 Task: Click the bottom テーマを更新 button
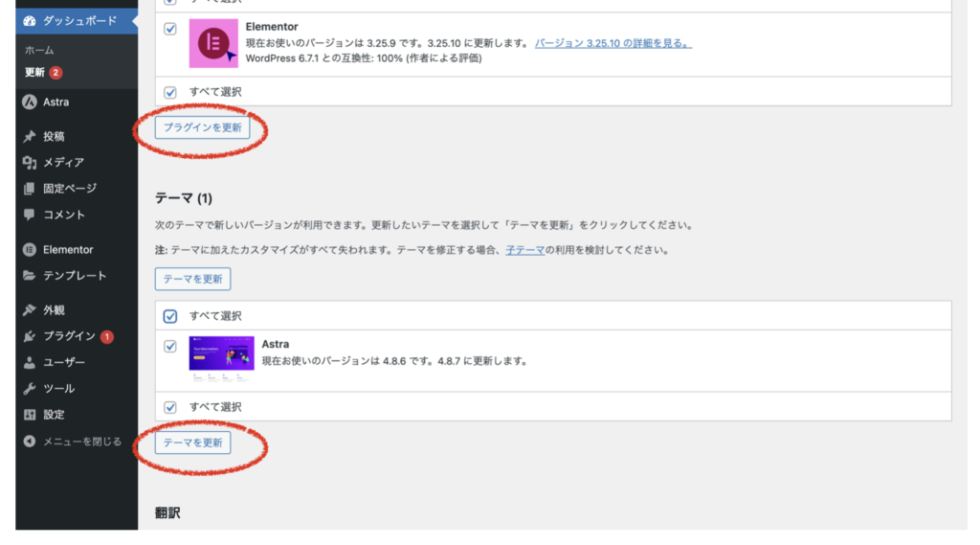(192, 443)
